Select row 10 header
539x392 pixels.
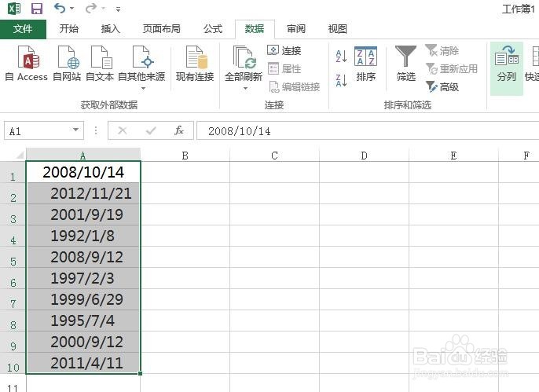point(13,364)
